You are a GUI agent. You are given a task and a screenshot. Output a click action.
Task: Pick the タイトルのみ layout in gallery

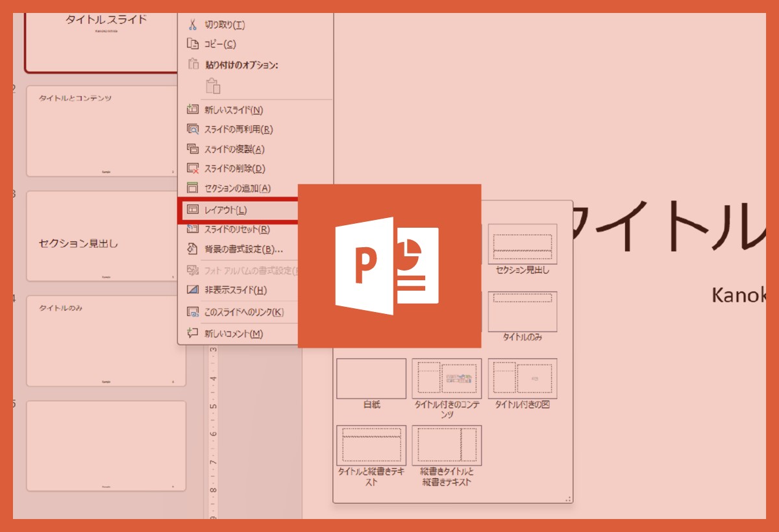(522, 312)
